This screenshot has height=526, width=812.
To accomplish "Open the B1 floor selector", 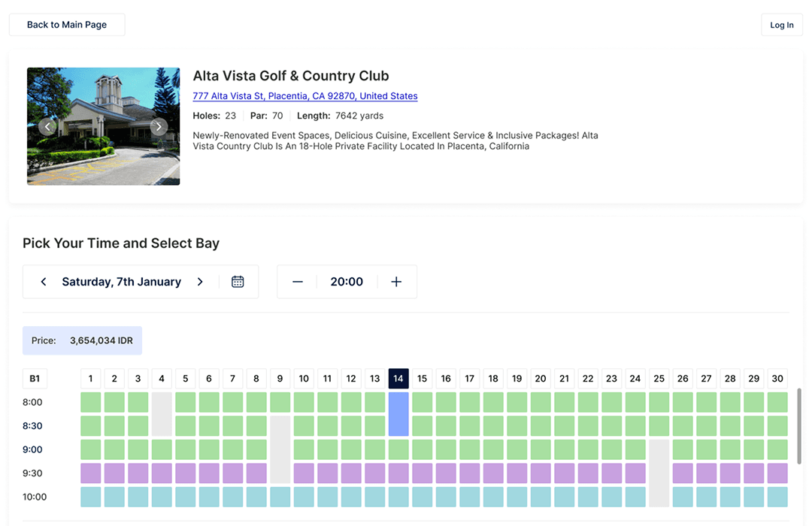I will pyautogui.click(x=35, y=379).
